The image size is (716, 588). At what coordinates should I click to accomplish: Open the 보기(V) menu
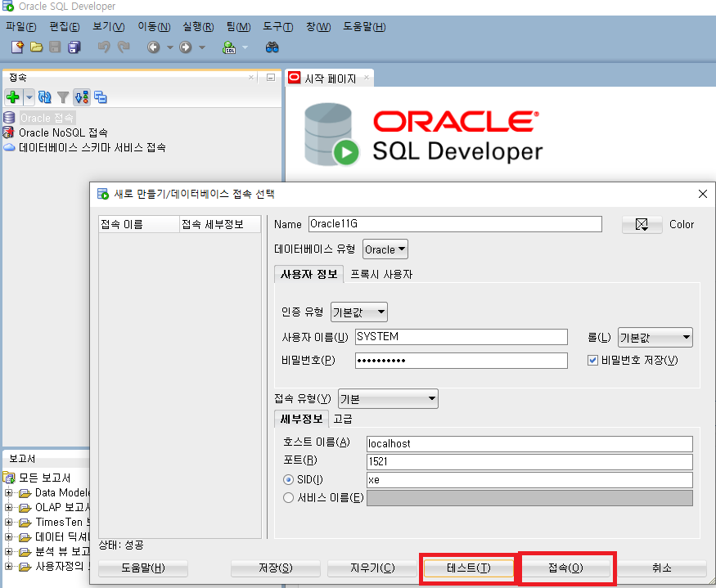109,27
